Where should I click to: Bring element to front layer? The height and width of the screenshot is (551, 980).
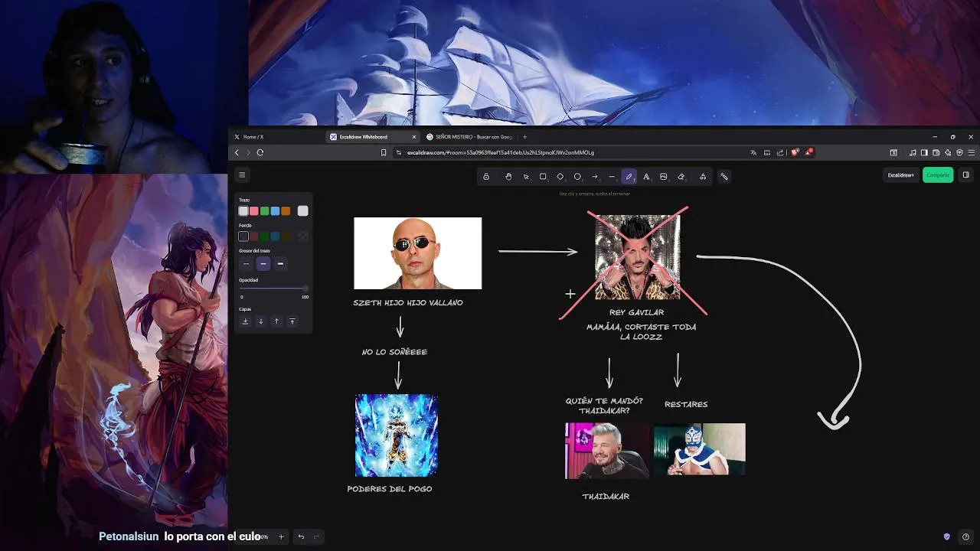292,321
